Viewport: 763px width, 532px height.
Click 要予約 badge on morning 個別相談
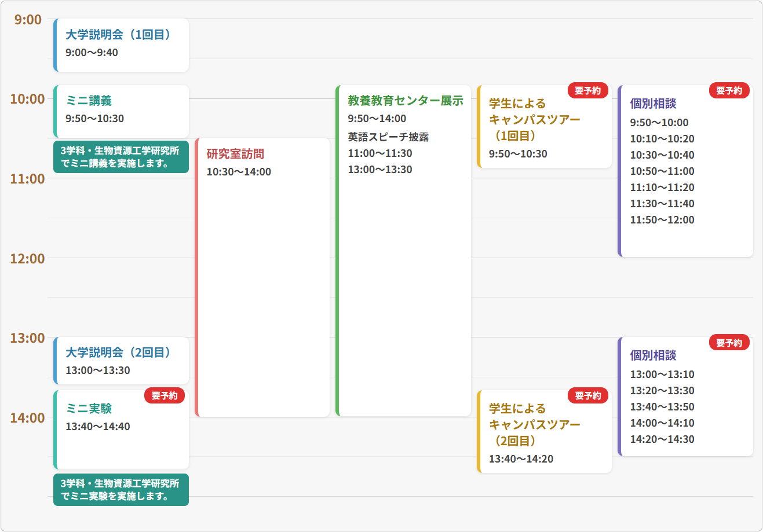coord(729,91)
